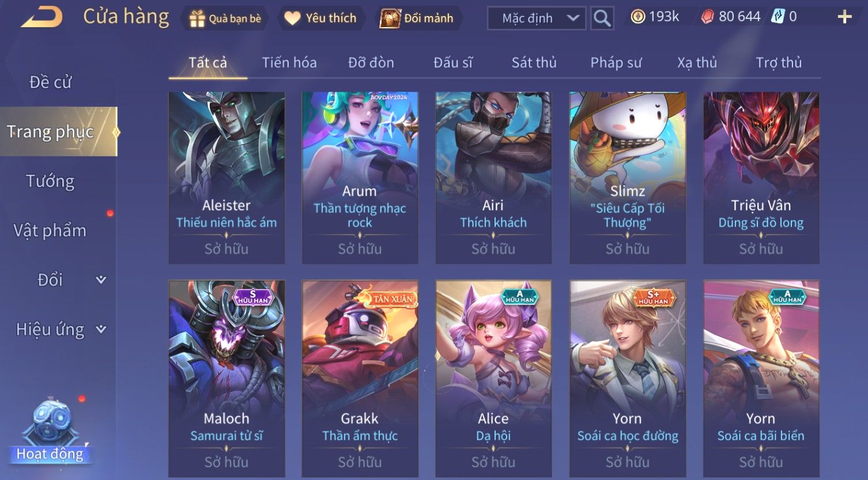The image size is (868, 480).
Task: Open Quà bạn bè gift icon
Action: (x=197, y=18)
